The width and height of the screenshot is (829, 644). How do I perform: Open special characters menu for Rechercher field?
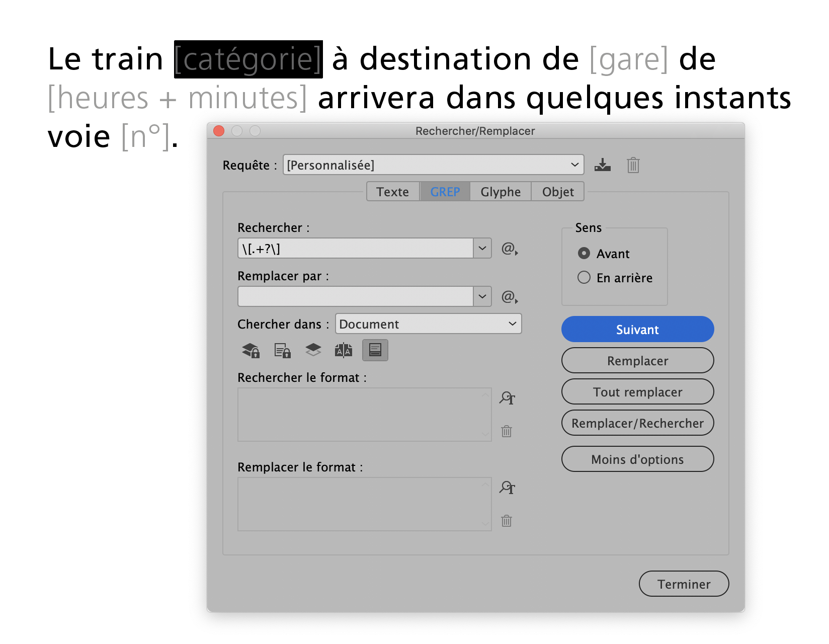tap(510, 249)
